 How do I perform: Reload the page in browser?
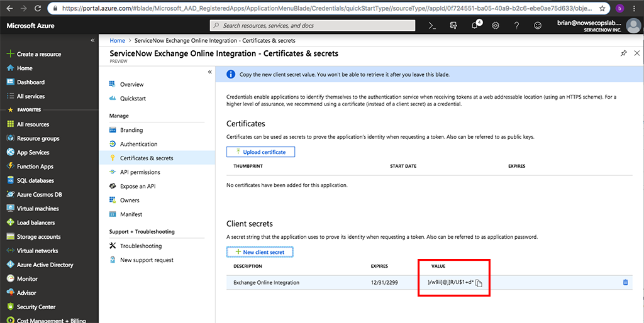point(37,8)
